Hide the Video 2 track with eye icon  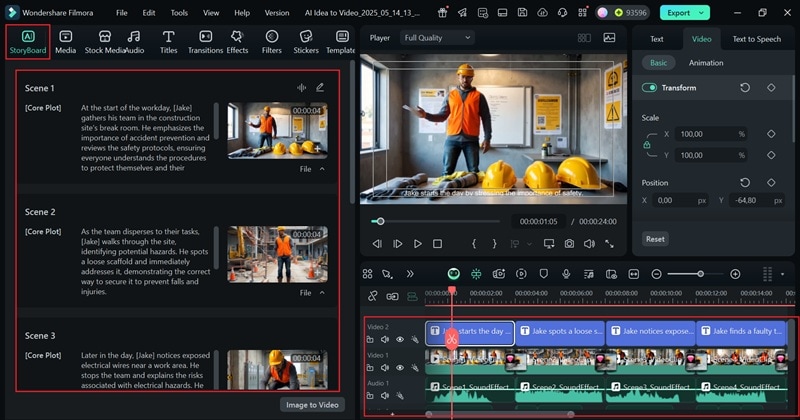(399, 340)
